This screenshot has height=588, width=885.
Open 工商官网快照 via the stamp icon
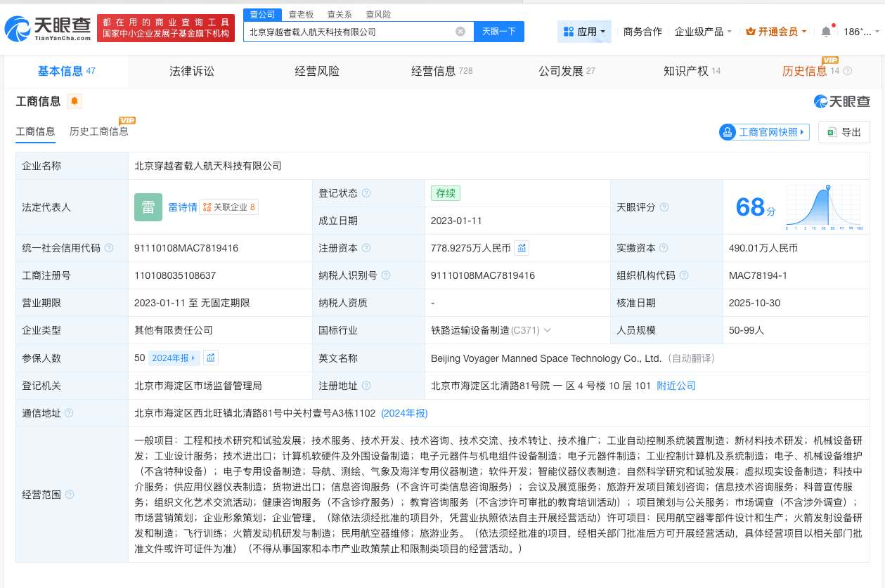[x=728, y=131]
